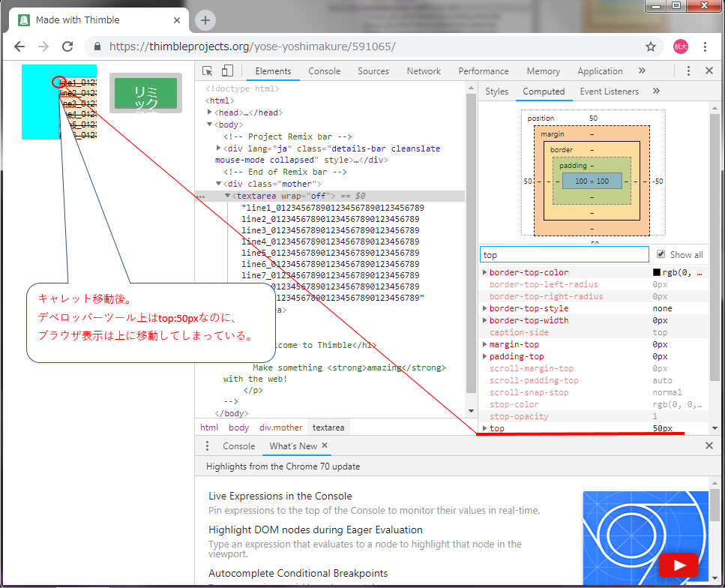Click the black border-top-color swatch
The width and height of the screenshot is (725, 588).
657,273
